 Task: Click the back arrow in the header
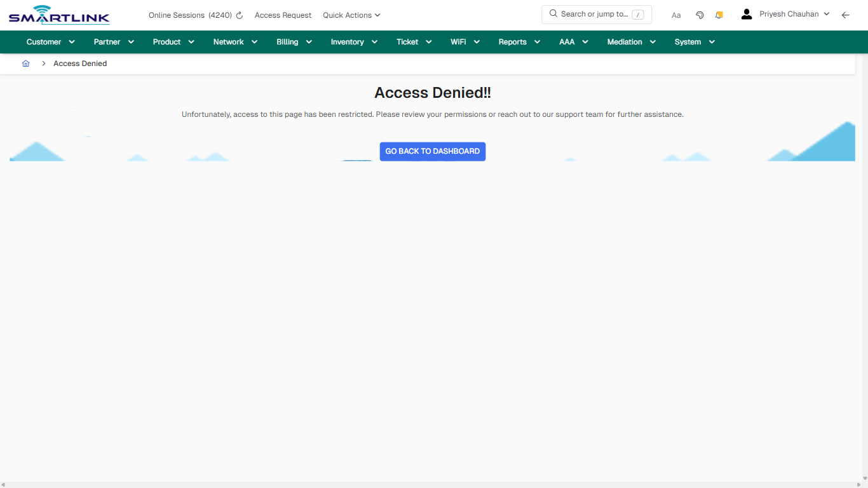(846, 15)
